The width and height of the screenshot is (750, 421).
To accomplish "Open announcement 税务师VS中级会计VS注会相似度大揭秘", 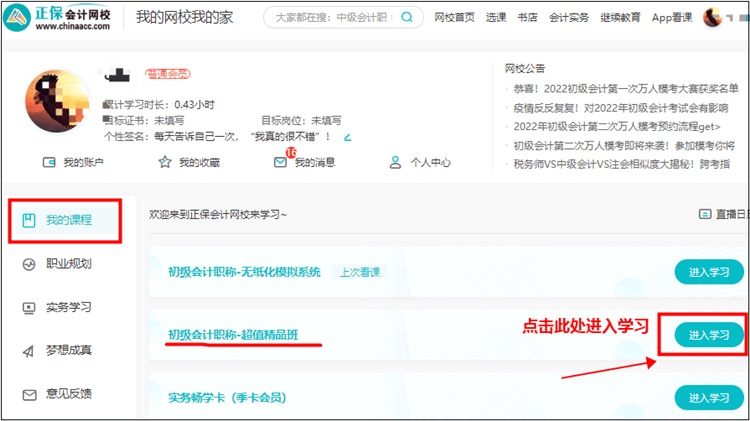I will [622, 164].
